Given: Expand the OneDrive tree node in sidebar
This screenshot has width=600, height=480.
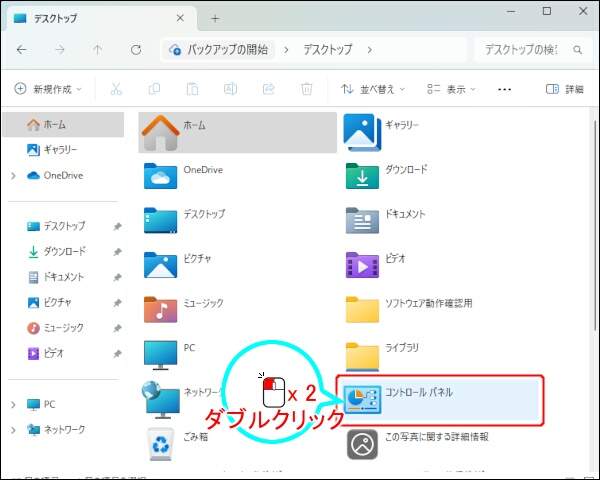Looking at the screenshot, I should point(12,175).
